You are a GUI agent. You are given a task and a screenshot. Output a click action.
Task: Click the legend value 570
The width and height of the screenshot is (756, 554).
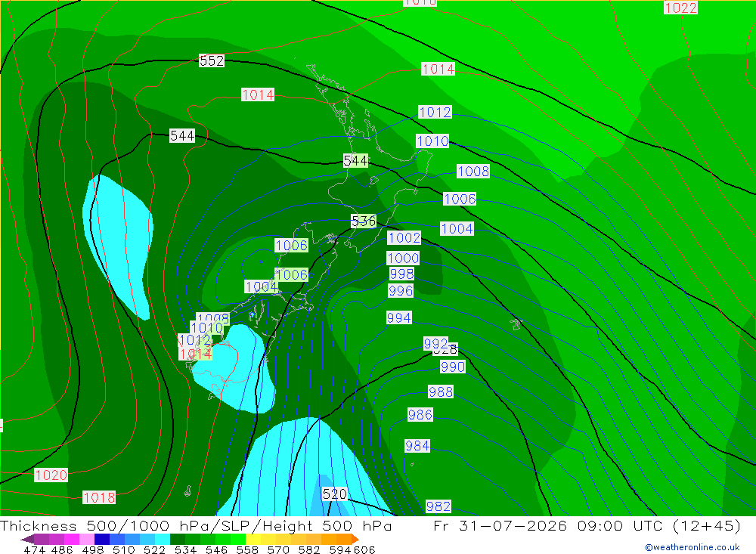(278, 549)
